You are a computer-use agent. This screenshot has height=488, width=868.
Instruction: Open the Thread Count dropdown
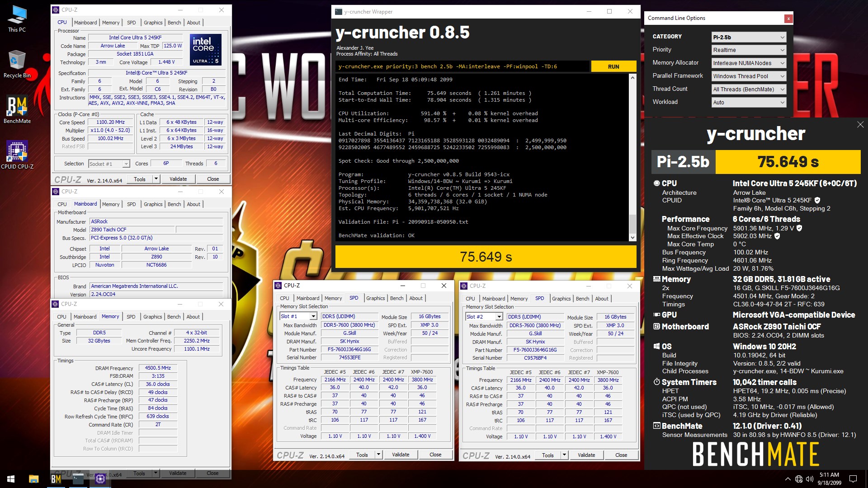click(749, 89)
